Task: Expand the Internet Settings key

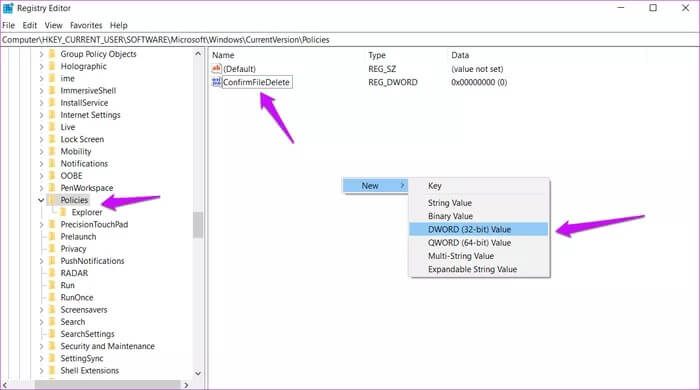Action: coord(41,115)
